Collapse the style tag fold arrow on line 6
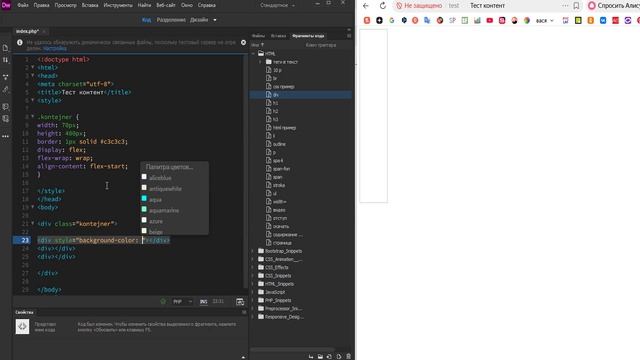 pyautogui.click(x=33, y=100)
